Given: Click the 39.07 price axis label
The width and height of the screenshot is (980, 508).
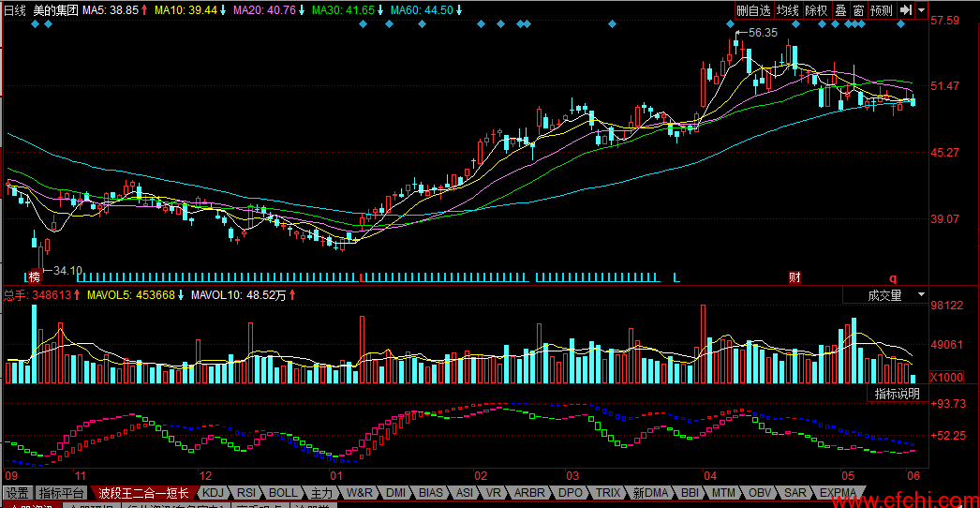Looking at the screenshot, I should pyautogui.click(x=945, y=219).
